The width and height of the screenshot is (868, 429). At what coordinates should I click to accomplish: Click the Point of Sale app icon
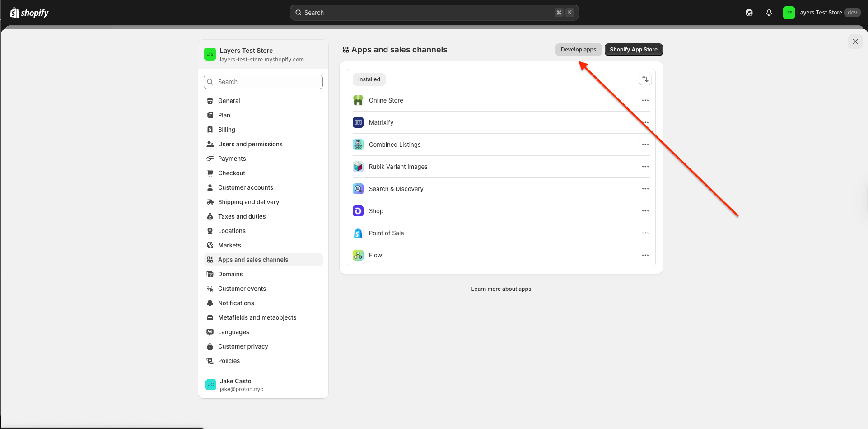[x=358, y=233]
